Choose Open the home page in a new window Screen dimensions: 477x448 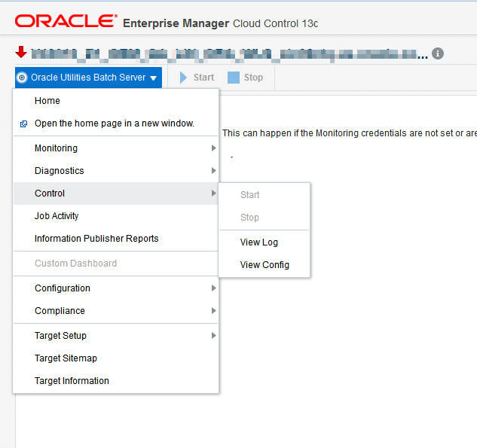[x=115, y=123]
